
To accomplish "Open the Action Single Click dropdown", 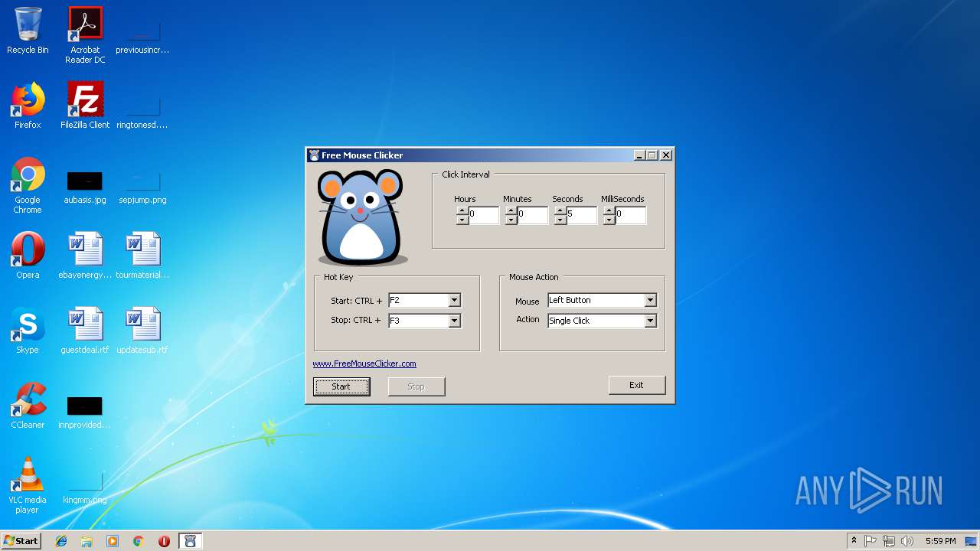I will tap(650, 321).
